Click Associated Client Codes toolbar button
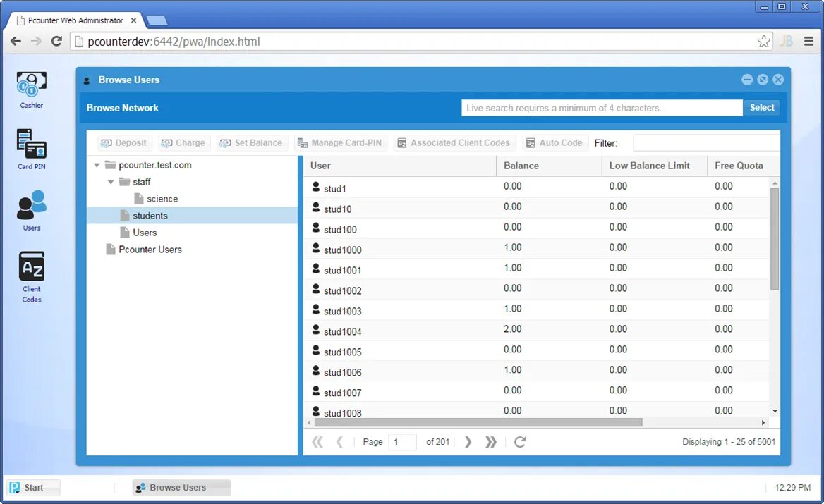 [x=454, y=143]
